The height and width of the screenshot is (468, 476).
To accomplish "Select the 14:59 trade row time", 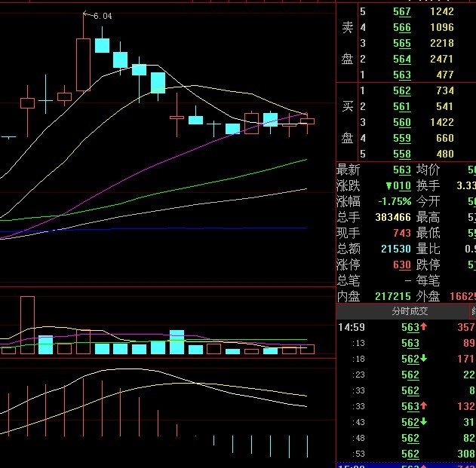I will coord(352,327).
